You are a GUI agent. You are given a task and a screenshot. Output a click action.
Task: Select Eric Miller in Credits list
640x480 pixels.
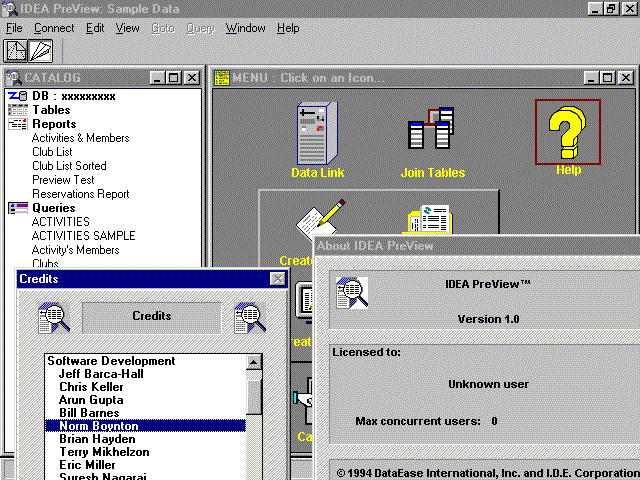(x=87, y=465)
